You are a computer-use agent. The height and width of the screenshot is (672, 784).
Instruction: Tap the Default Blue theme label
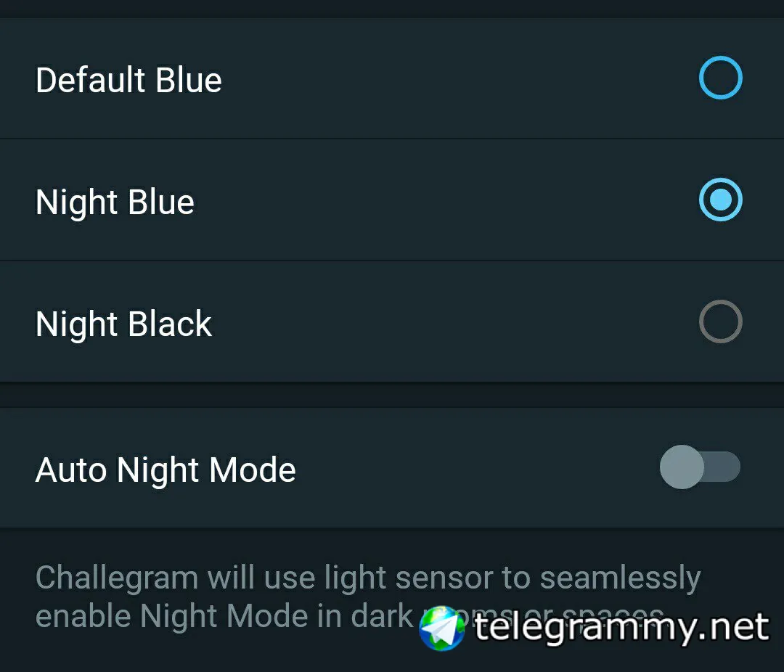pos(128,80)
